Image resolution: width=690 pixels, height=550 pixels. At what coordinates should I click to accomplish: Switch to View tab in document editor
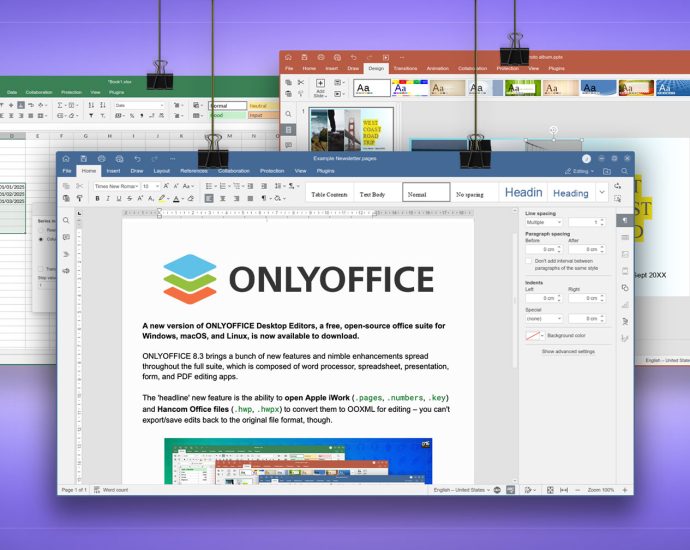point(301,171)
